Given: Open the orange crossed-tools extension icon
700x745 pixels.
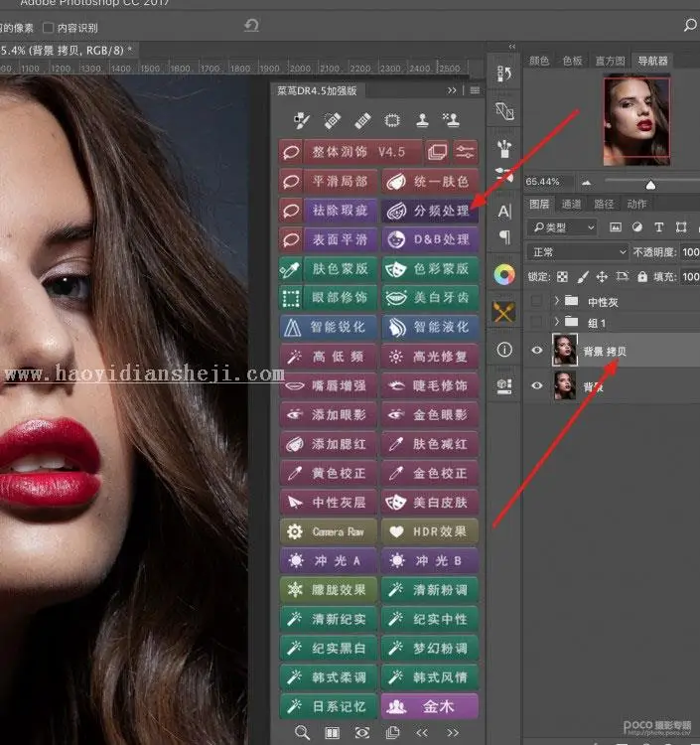Looking at the screenshot, I should click(x=503, y=312).
